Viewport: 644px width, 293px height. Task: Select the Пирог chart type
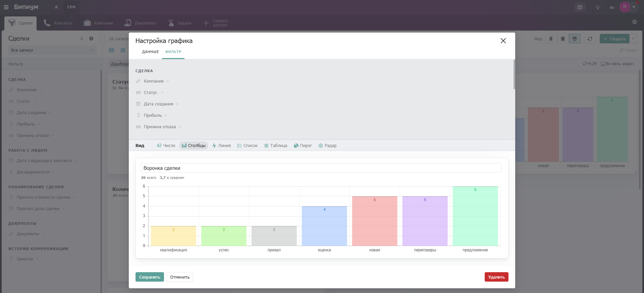click(x=303, y=146)
